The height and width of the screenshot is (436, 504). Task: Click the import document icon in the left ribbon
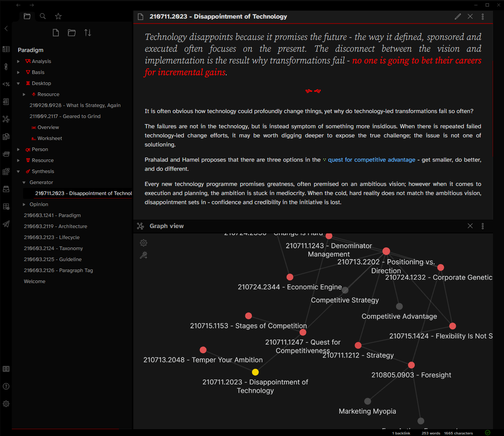[x=6, y=102]
